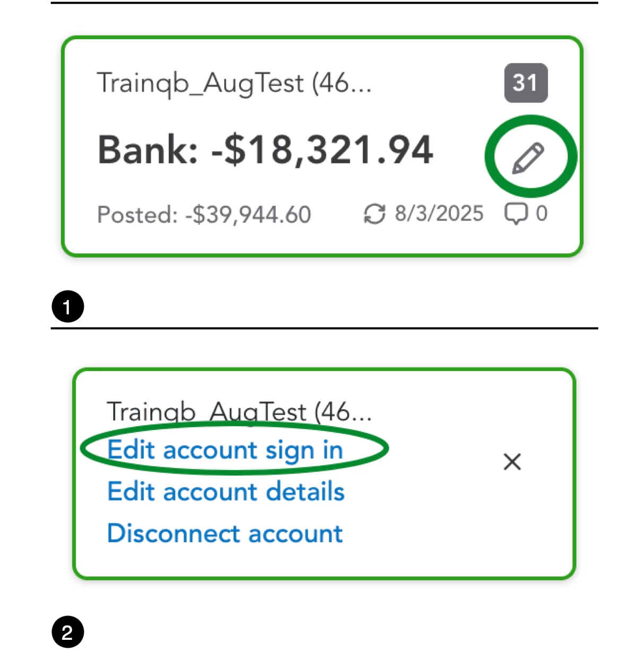Screen dimensions: 644x652
Task: Open Edit account details
Action: pos(226,491)
